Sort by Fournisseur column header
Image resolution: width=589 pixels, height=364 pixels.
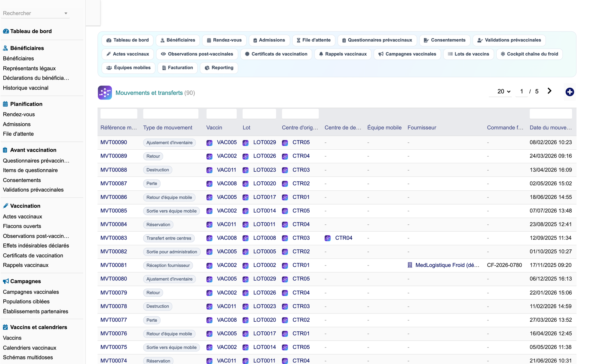click(422, 128)
